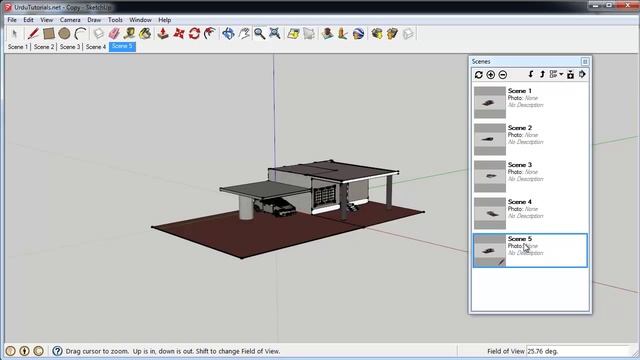Viewport: 640px width, 360px height.
Task: Open the File menu
Action: 12,20
